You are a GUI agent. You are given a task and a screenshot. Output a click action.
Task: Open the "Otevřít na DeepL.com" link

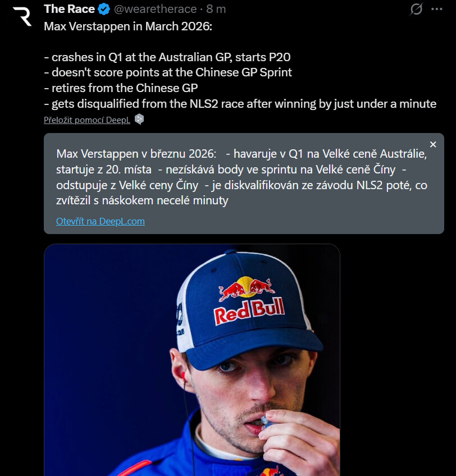point(101,221)
